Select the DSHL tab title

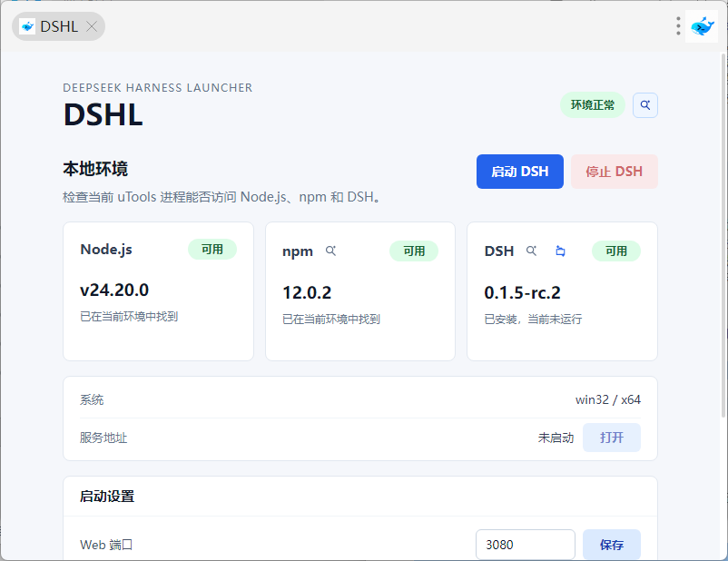tap(59, 26)
